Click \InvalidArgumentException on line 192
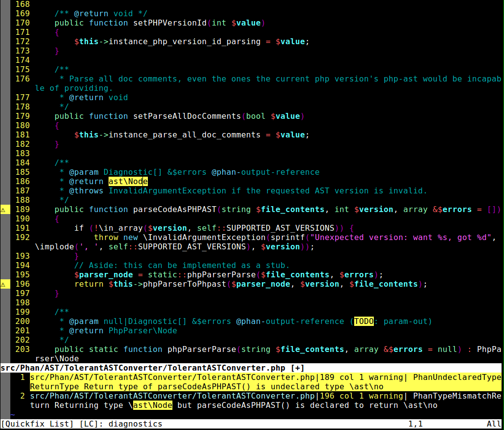Viewport: 504px width, 430px height. coord(204,238)
